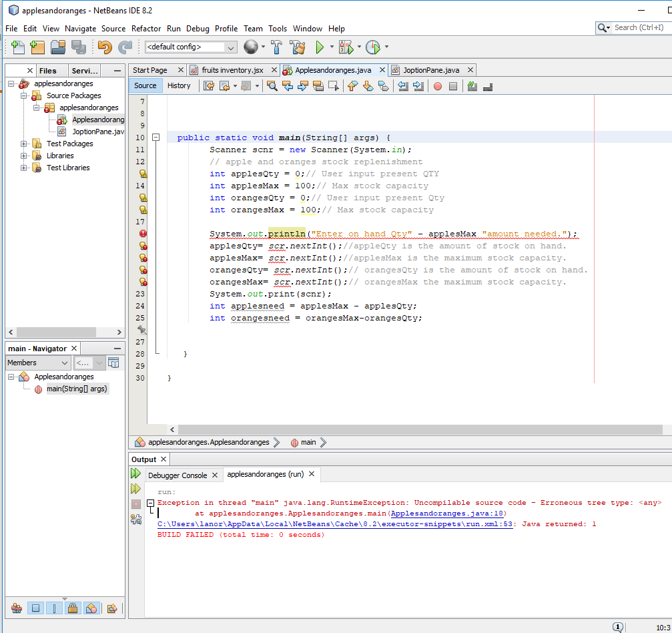This screenshot has width=672, height=633.
Task: Click the Undo toolbar icon
Action: click(104, 47)
